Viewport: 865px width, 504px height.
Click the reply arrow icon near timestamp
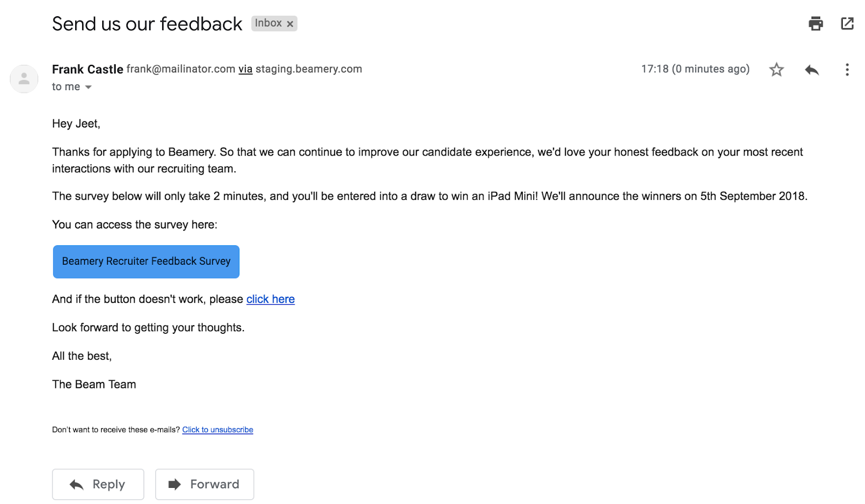pos(811,70)
